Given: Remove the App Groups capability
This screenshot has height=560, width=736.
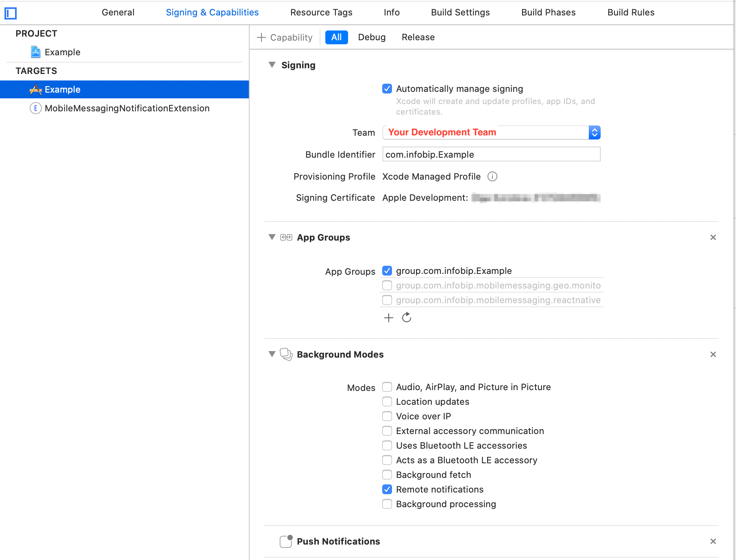Looking at the screenshot, I should [713, 237].
